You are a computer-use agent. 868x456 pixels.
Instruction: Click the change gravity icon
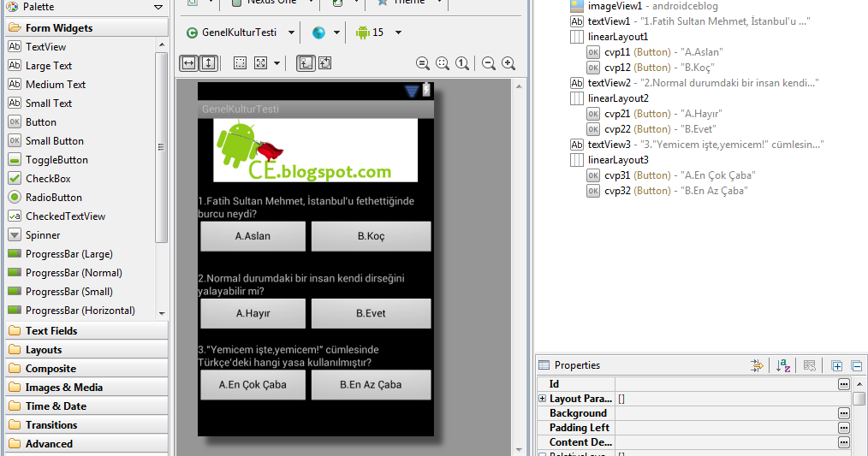pos(261,63)
